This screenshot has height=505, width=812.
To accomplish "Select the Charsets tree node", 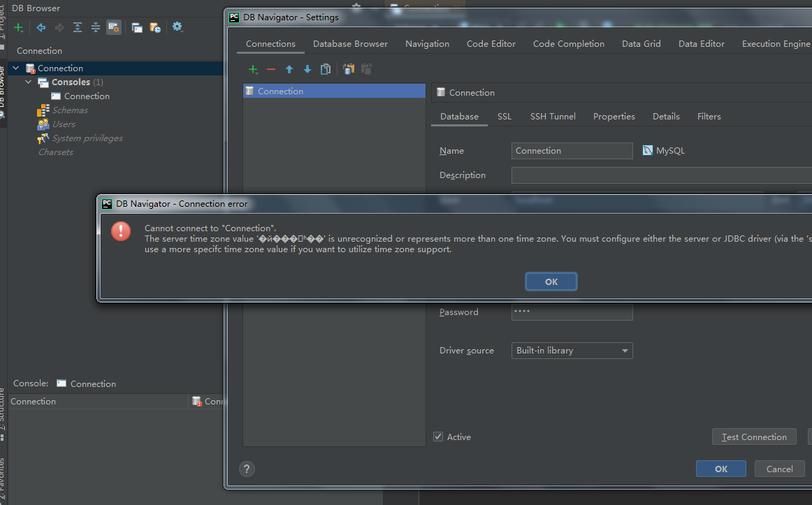I will click(x=55, y=152).
